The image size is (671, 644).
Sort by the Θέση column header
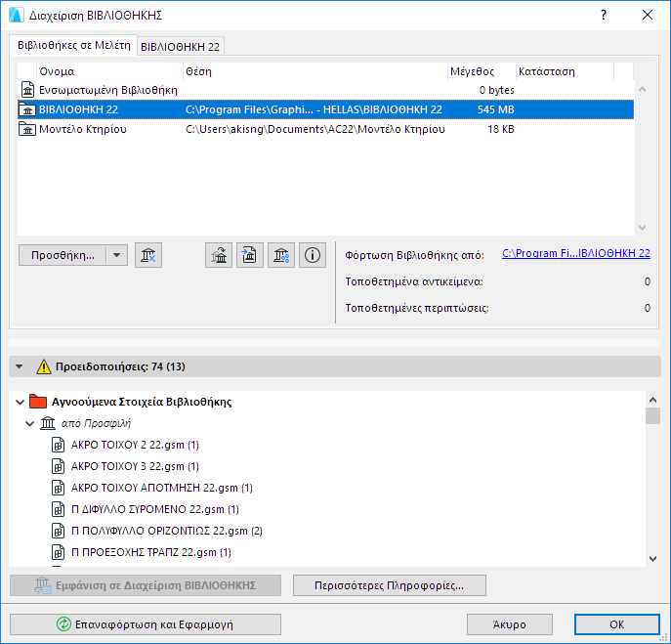point(315,71)
